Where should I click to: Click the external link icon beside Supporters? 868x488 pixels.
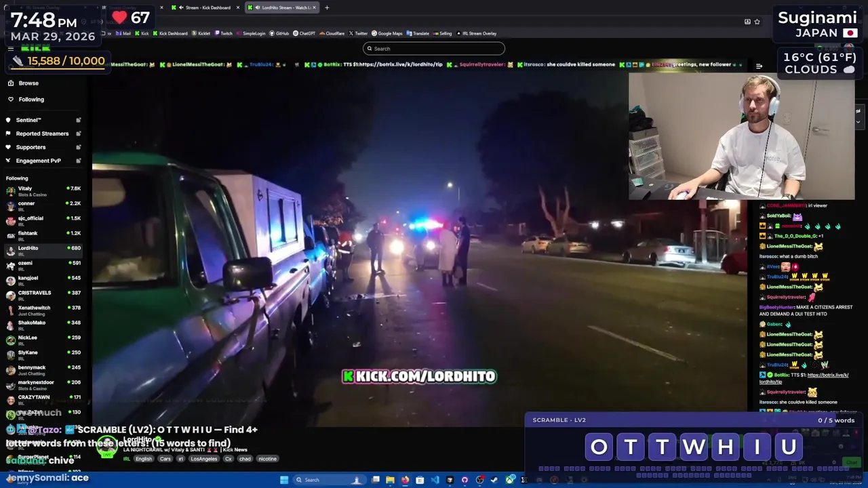coord(79,147)
